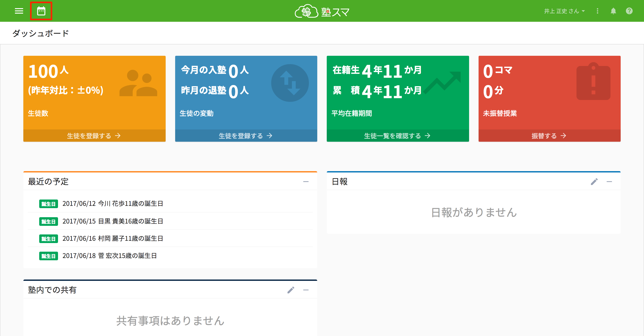Click the people icon on 生徒数 card
This screenshot has height=336, width=644.
(138, 83)
